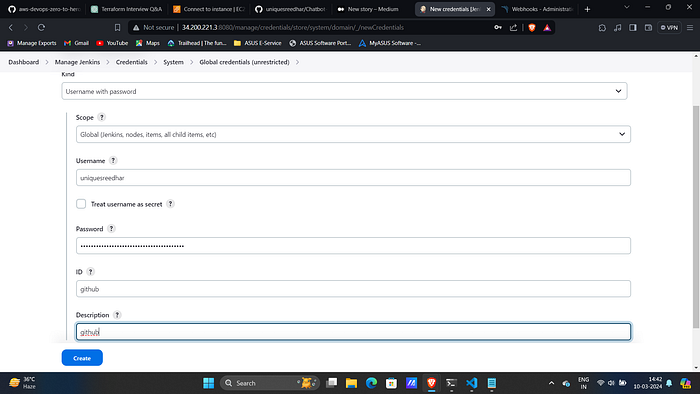Switch to uniquesreedhar/Chatbot tab
Screen dimensions: 700x394
point(291,9)
